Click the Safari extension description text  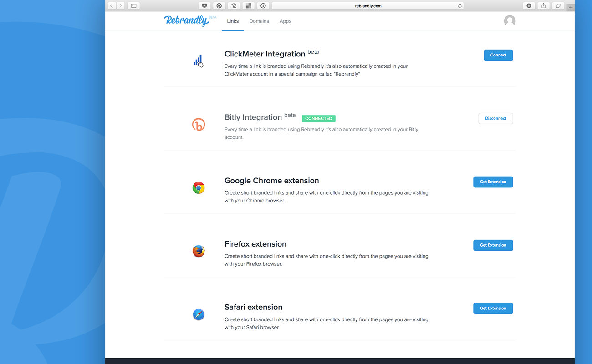(x=327, y=323)
